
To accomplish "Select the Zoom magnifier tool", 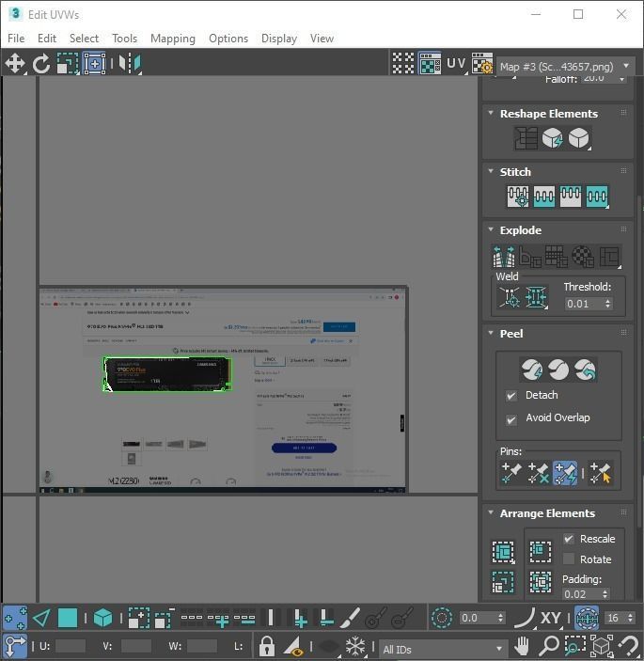I will 549,646.
